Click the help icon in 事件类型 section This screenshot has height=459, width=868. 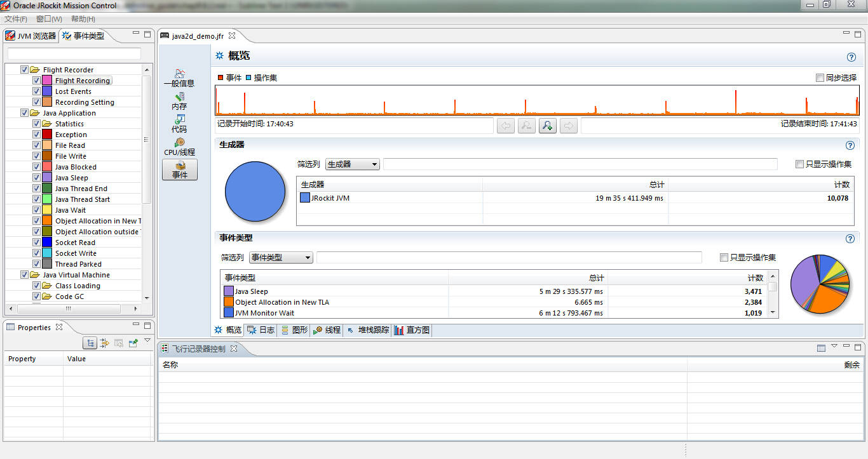850,239
